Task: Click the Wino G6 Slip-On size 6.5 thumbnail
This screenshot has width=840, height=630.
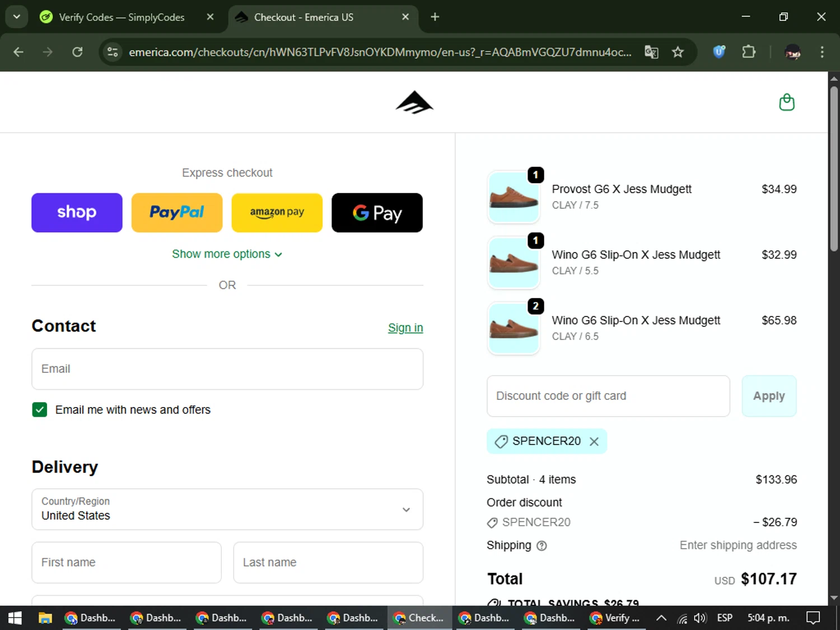Action: 514,328
